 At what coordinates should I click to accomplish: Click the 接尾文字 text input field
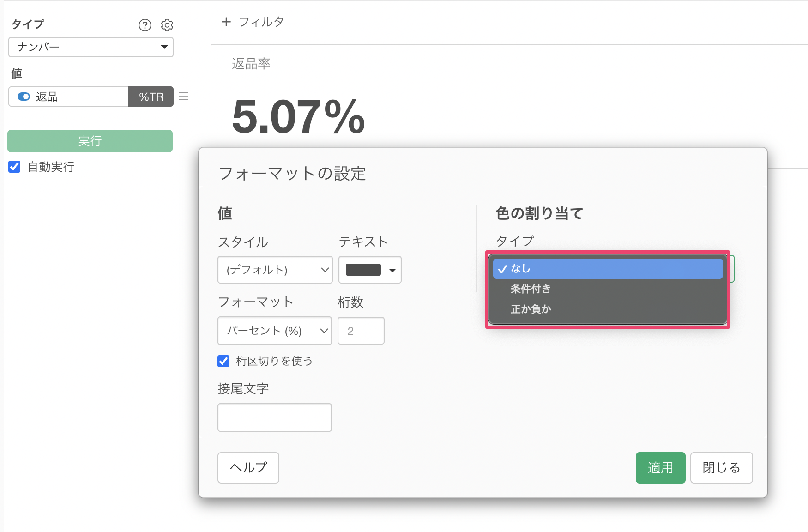pos(275,417)
